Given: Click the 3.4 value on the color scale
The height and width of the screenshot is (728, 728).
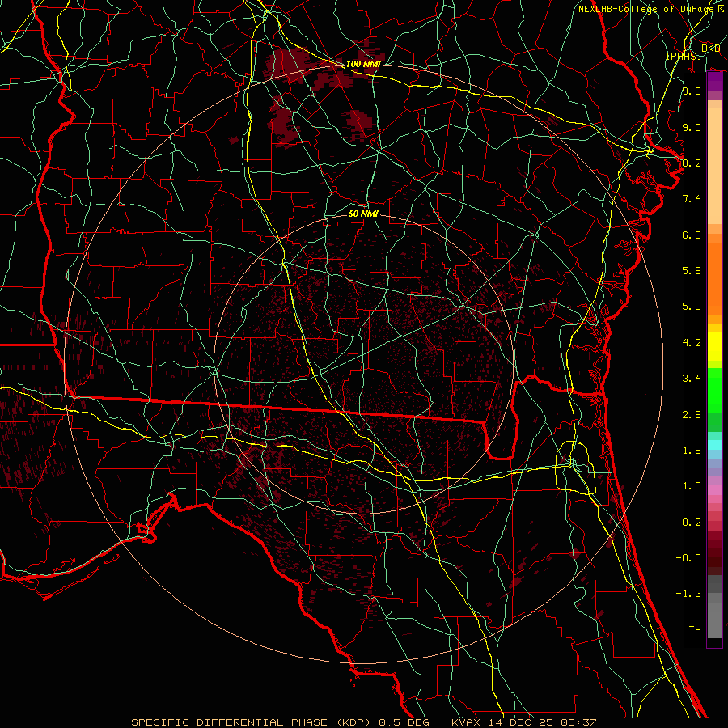Looking at the screenshot, I should coord(691,379).
